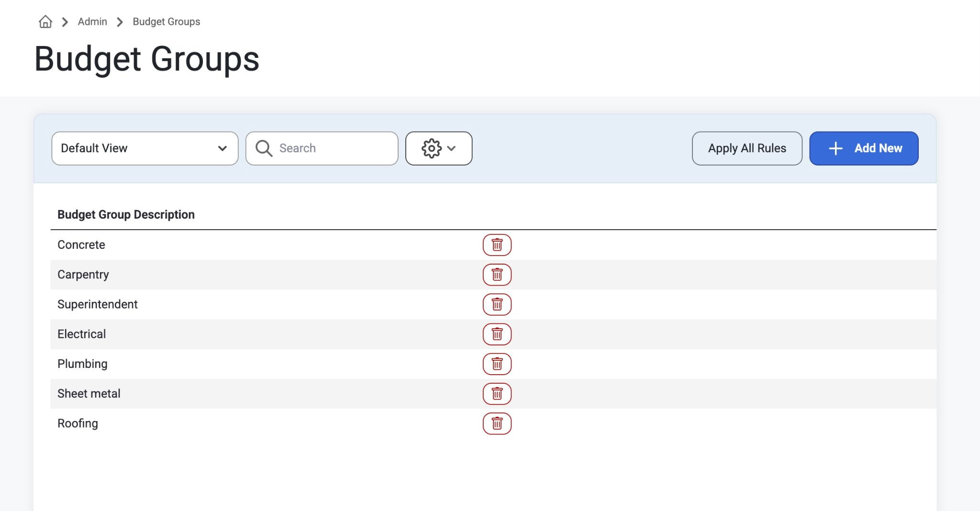Select the Plumbing row description
The width and height of the screenshot is (980, 511).
click(82, 364)
